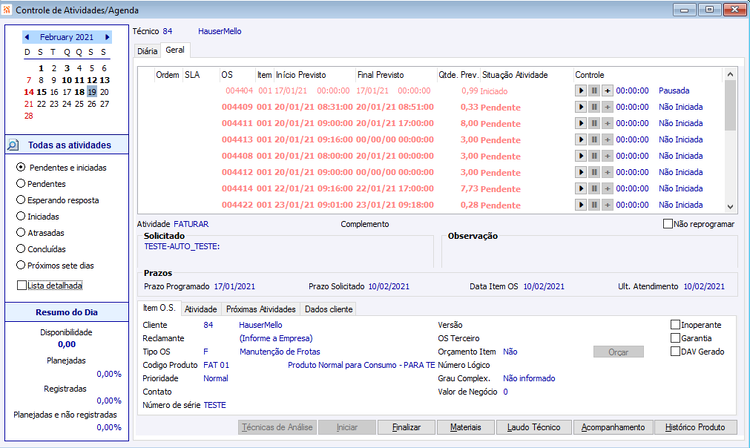Click play icon on OS 004422 row
The width and height of the screenshot is (750, 448).
(581, 205)
